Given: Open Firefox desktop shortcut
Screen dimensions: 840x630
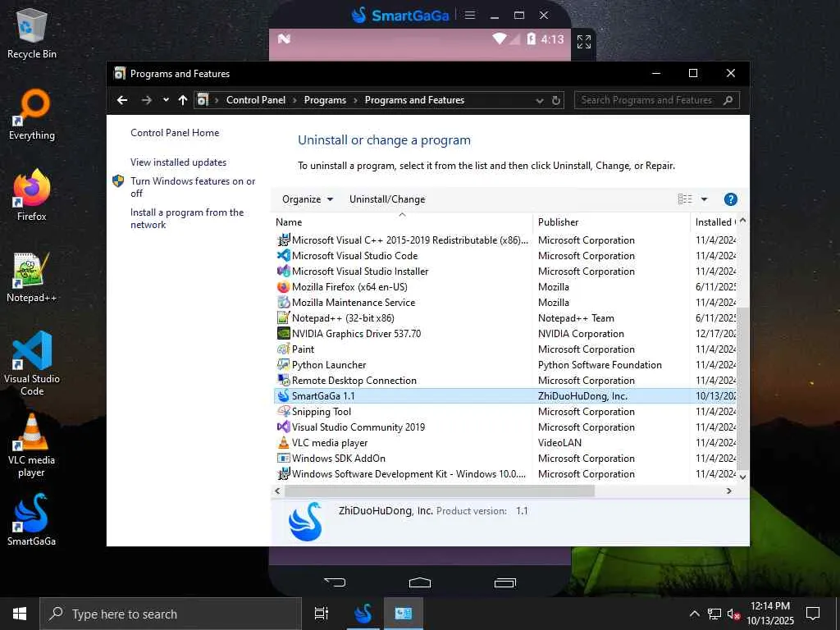Looking at the screenshot, I should coord(32,195).
